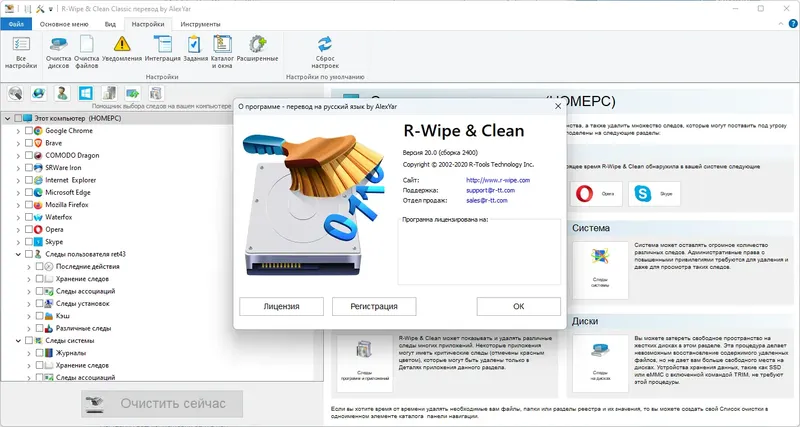Image resolution: width=800 pixels, height=427 pixels.
Task: Click the globe Internet traces helper icon
Action: pyautogui.click(x=39, y=93)
